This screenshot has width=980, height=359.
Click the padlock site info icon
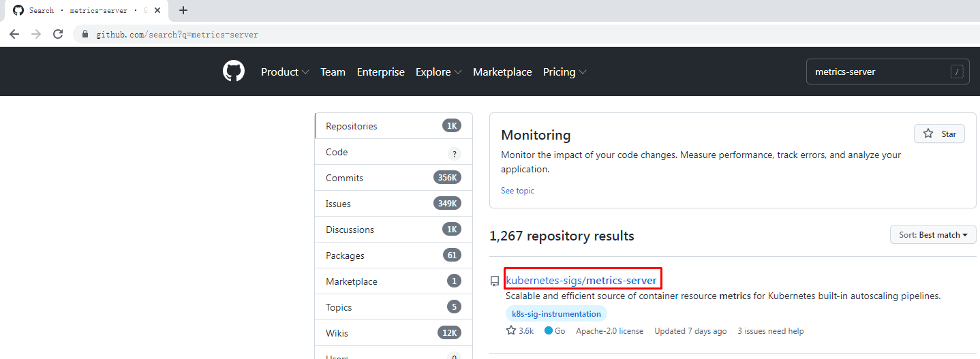pos(85,34)
